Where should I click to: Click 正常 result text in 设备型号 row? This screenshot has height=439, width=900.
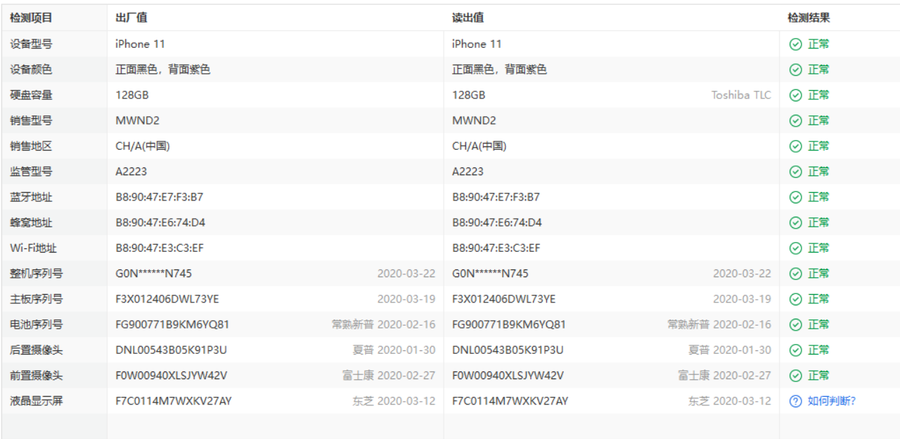[x=818, y=44]
